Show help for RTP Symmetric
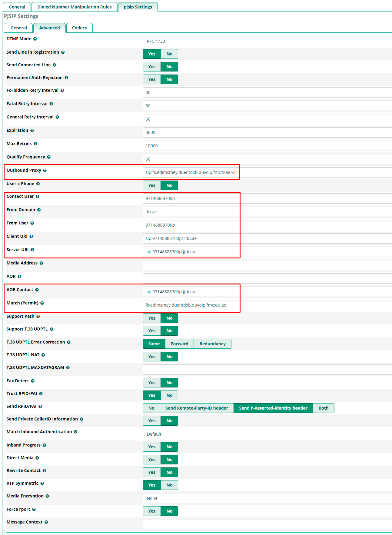 click(42, 483)
